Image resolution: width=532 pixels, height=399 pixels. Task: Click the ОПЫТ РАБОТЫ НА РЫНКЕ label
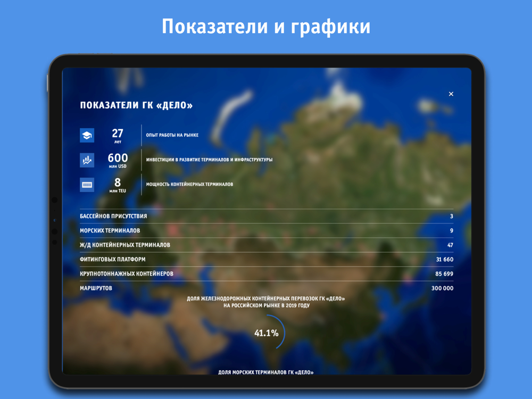(172, 135)
